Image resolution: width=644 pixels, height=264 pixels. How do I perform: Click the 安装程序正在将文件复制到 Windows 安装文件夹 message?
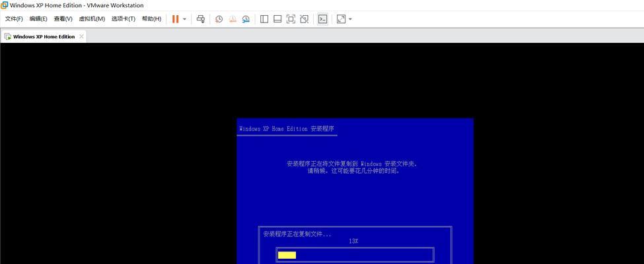(x=353, y=164)
